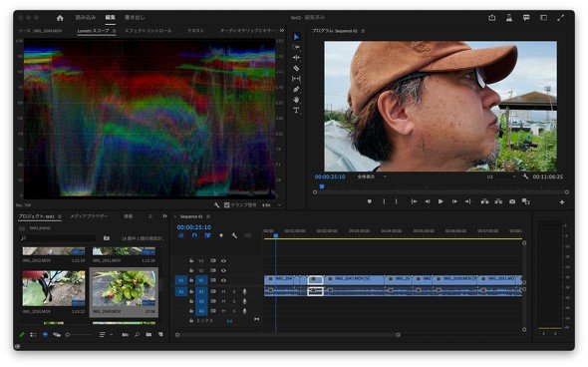This screenshot has width=588, height=367.
Task: Play the sequence in Program Monitor
Action: pos(441,201)
